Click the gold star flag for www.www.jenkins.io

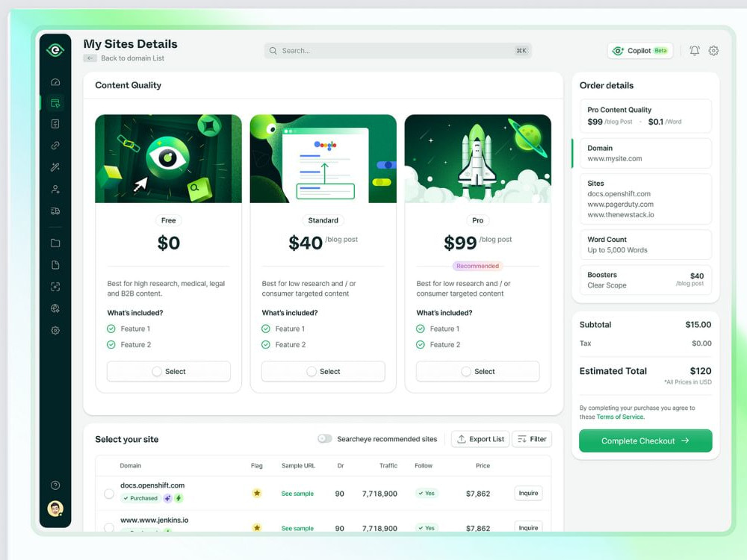point(257,528)
